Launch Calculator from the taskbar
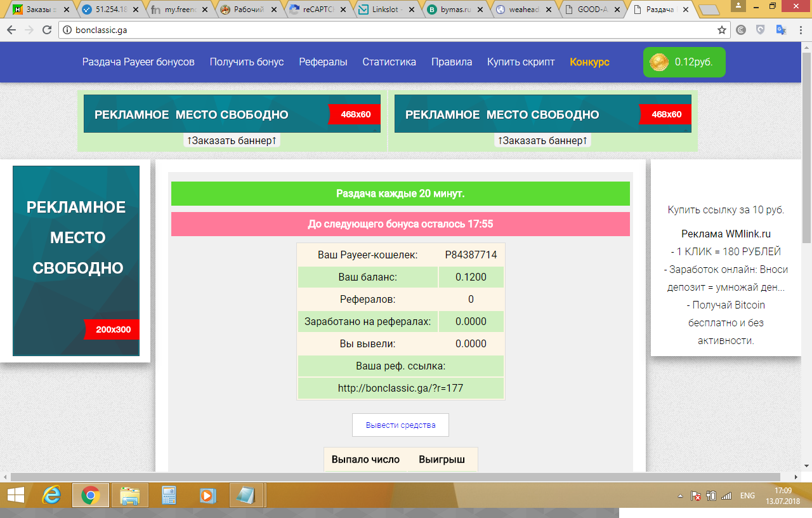Screen dimensions: 812x518 169,495
